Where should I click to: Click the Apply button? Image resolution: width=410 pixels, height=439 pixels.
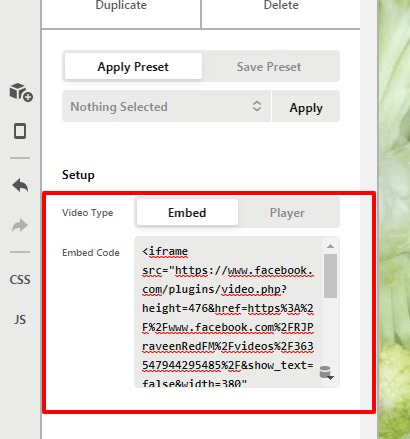click(x=306, y=107)
